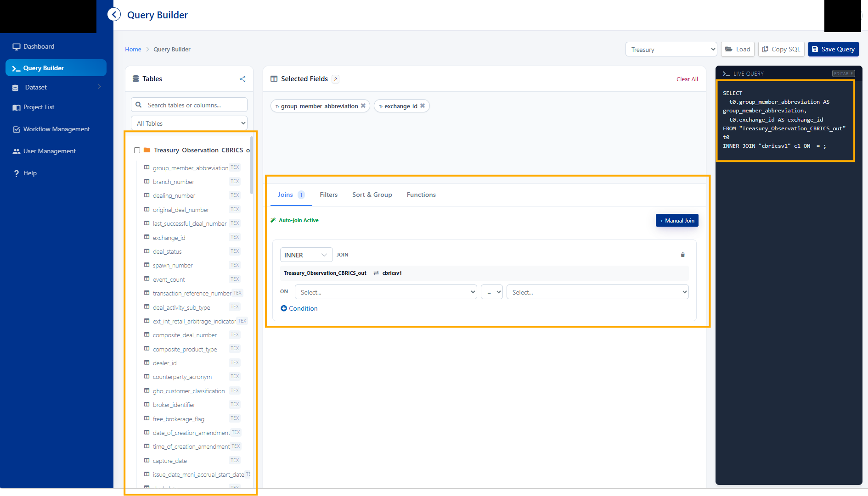Switch to the Filters tab
The image size is (868, 496).
point(329,195)
